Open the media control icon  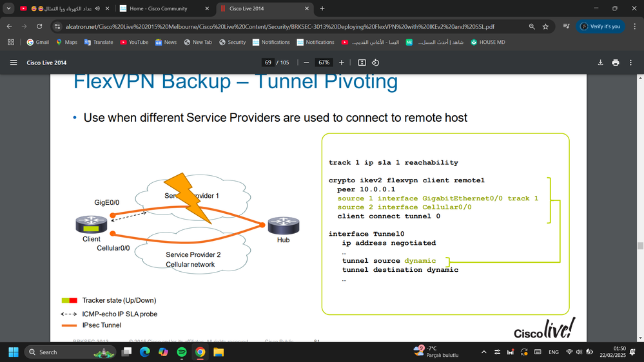click(x=567, y=26)
